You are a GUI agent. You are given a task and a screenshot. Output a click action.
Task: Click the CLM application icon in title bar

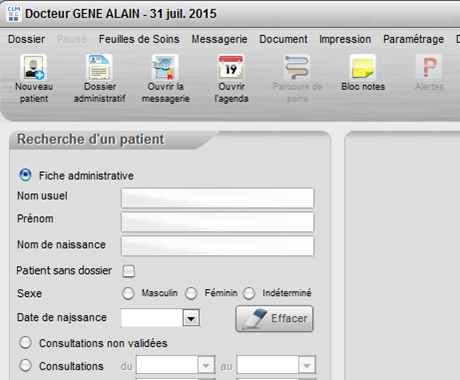[14, 14]
